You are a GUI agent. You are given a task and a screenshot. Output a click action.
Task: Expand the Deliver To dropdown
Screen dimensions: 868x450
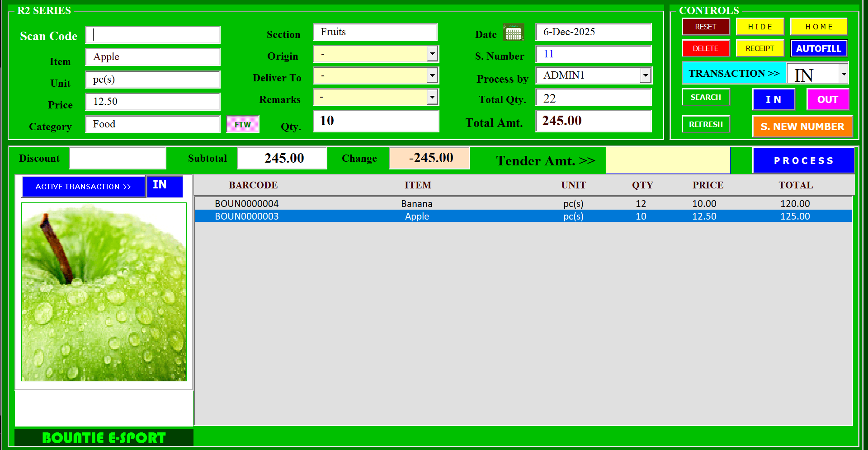tap(432, 75)
